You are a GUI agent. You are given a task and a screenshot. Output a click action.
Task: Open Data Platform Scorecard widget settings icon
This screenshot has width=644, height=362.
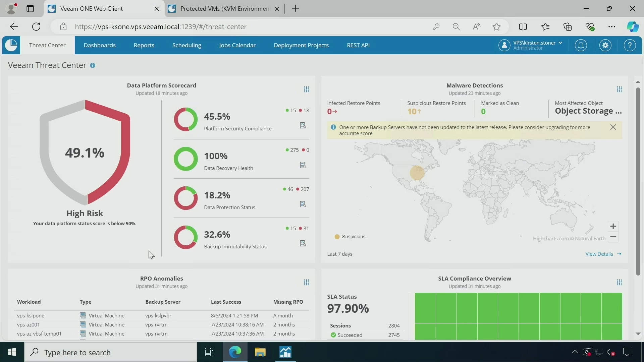(306, 89)
